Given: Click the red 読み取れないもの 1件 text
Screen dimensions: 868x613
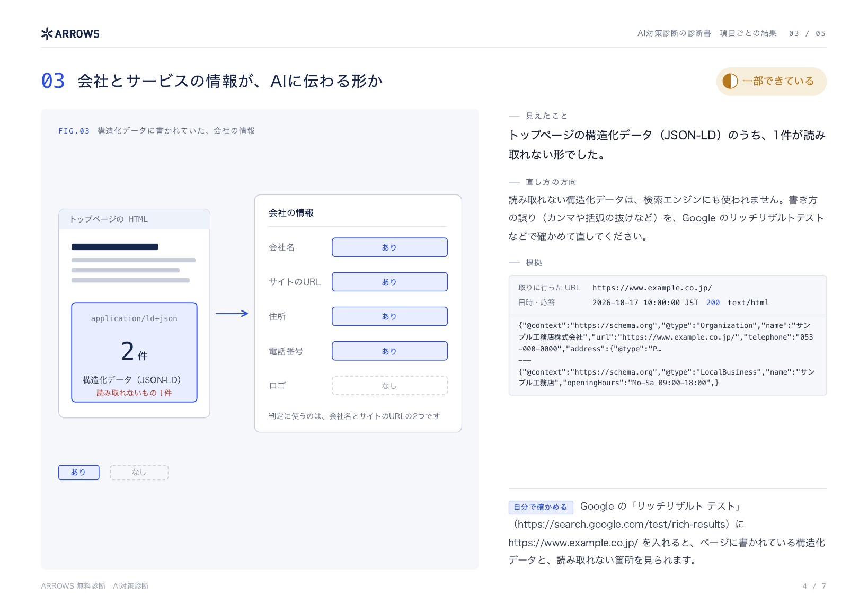Looking at the screenshot, I should pyautogui.click(x=134, y=393).
